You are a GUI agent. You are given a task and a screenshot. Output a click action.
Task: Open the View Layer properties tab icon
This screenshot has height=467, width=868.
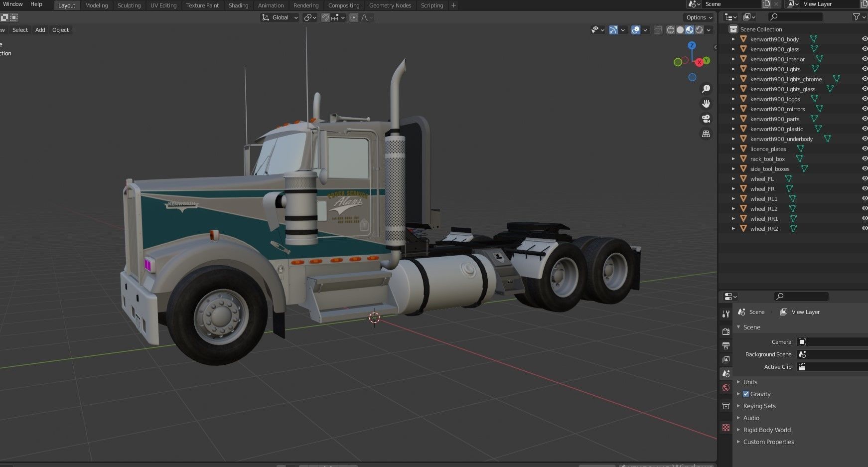726,359
